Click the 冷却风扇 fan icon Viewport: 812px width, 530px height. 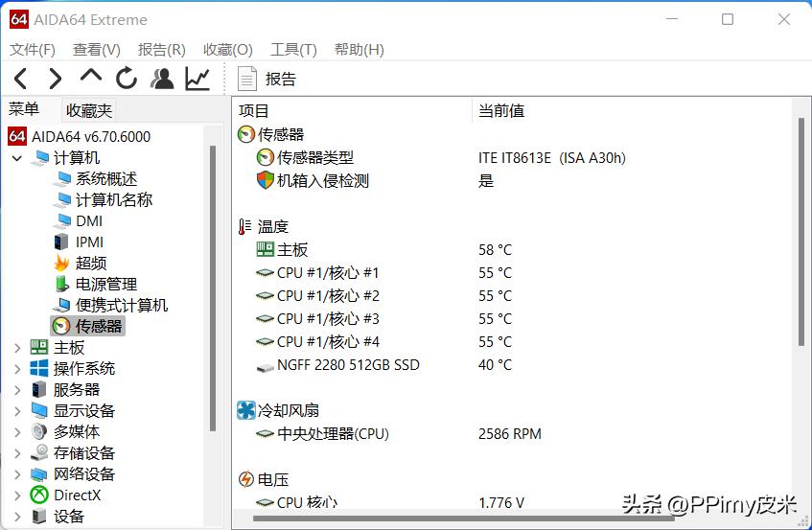click(x=246, y=410)
